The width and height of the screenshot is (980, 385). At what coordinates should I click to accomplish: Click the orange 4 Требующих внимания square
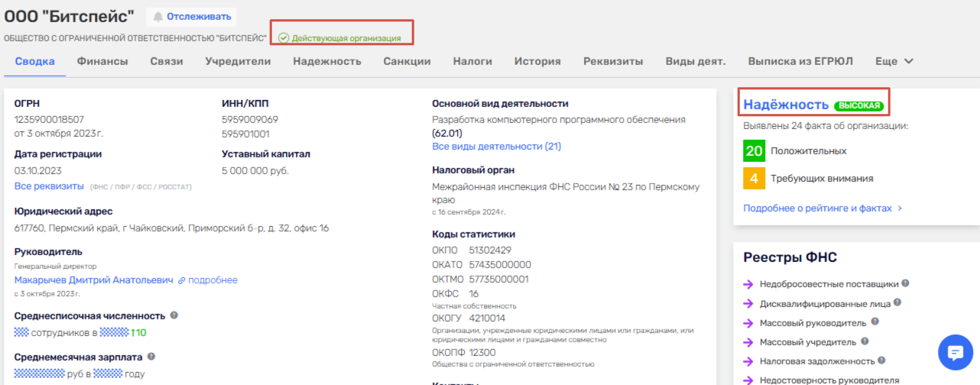[754, 179]
